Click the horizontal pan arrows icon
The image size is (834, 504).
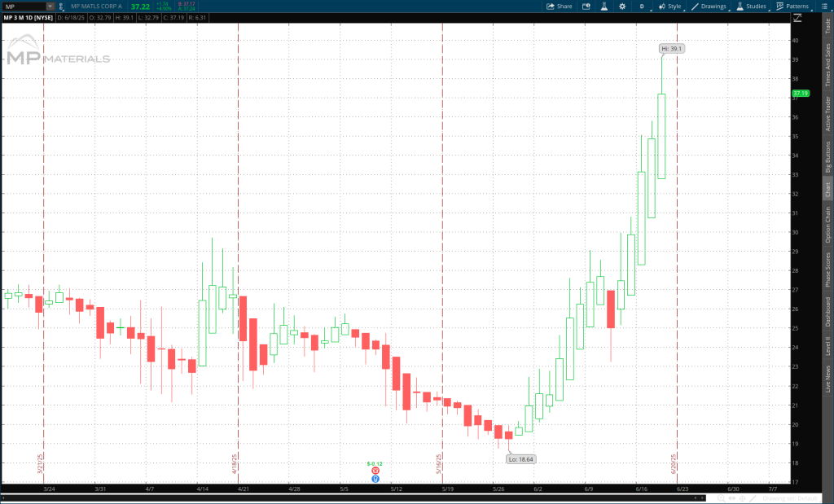732,498
